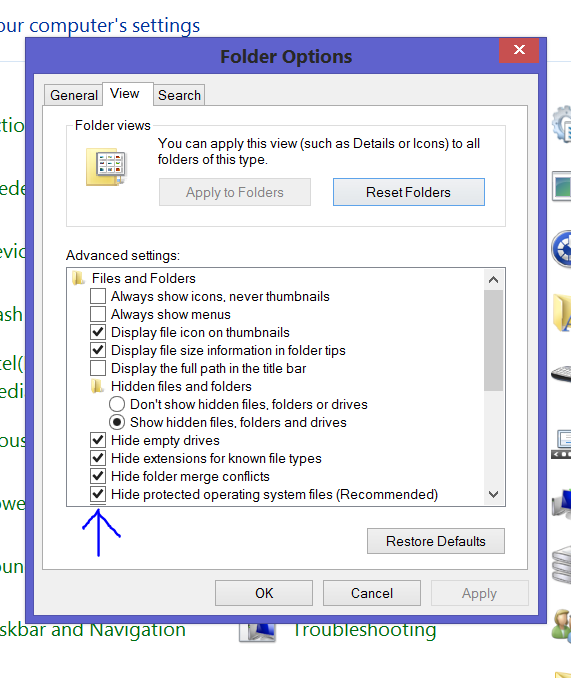Click the Apply to Folders button
This screenshot has width=571, height=678.
point(235,192)
